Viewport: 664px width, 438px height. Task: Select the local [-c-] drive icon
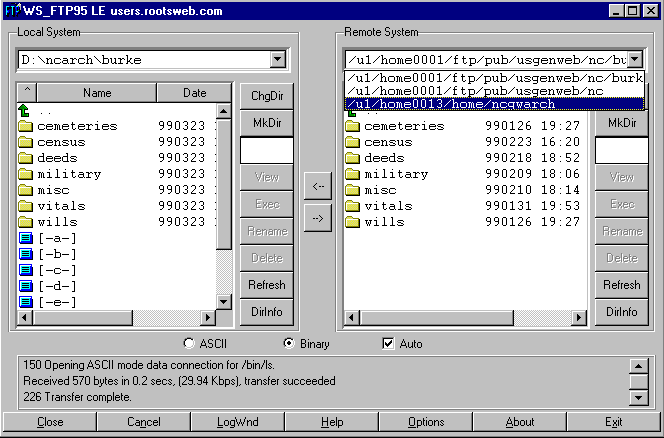26,270
